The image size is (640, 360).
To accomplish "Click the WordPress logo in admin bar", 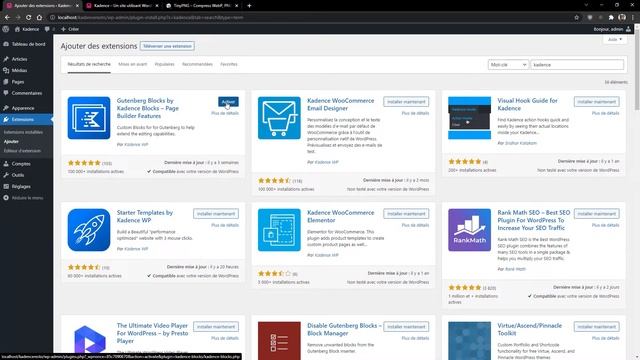I will click(x=6, y=29).
